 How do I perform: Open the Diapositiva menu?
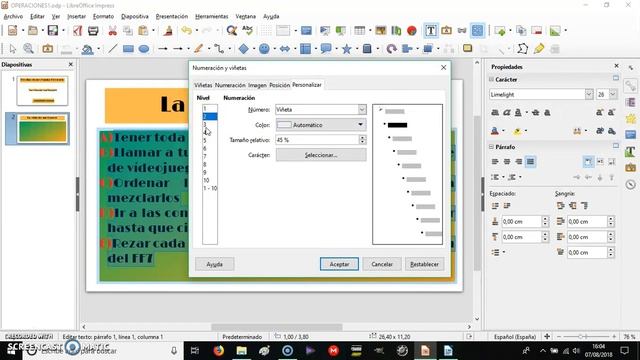pyautogui.click(x=135, y=16)
